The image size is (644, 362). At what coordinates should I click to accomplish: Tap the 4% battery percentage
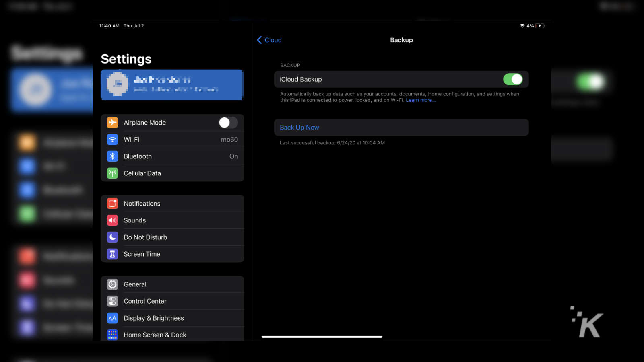(530, 26)
